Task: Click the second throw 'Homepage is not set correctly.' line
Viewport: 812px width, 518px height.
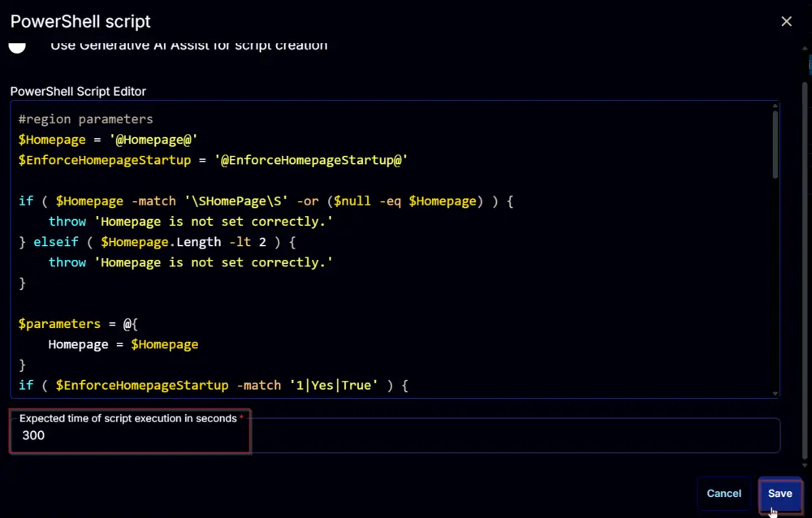Action: click(x=191, y=262)
